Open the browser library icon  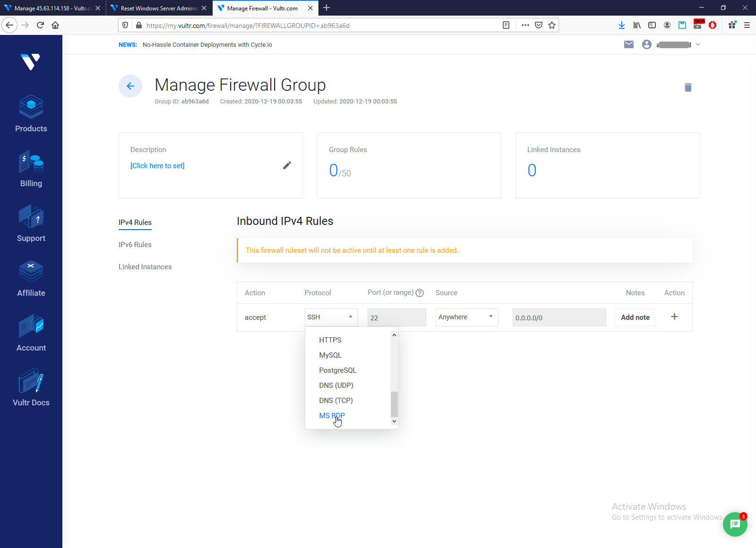pos(637,25)
